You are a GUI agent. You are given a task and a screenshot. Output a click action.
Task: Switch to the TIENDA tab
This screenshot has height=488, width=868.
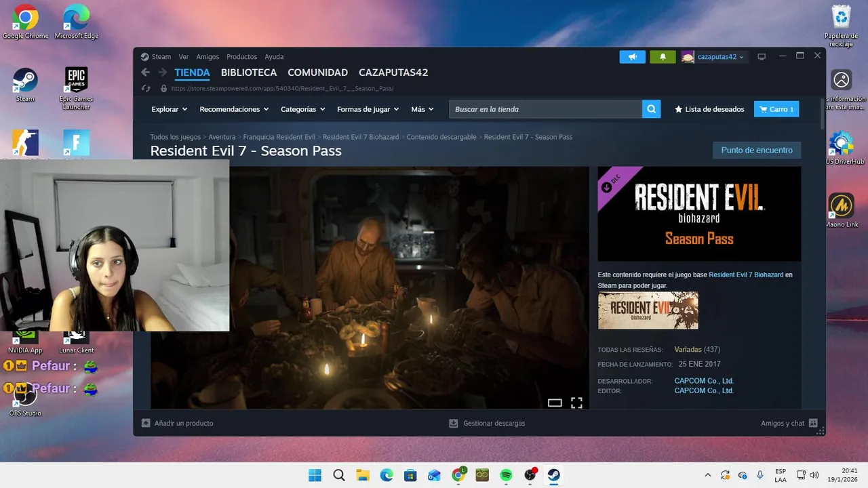[x=192, y=73]
